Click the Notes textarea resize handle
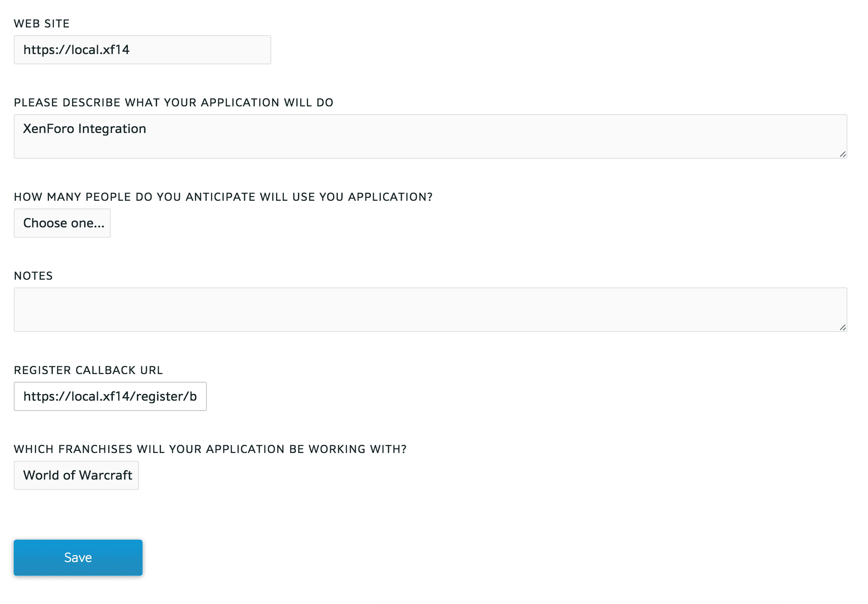Viewport: 868px width, 604px height. pyautogui.click(x=843, y=328)
